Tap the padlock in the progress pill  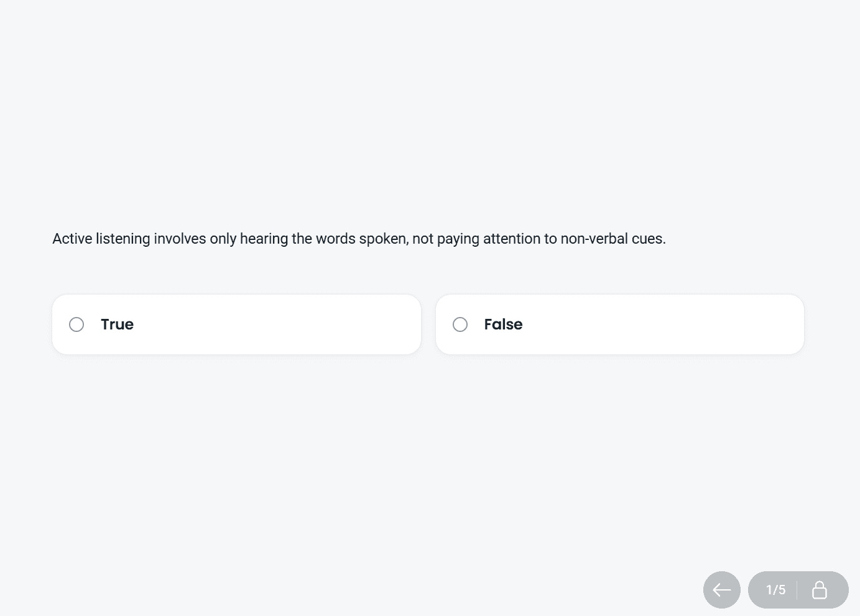pos(820,590)
